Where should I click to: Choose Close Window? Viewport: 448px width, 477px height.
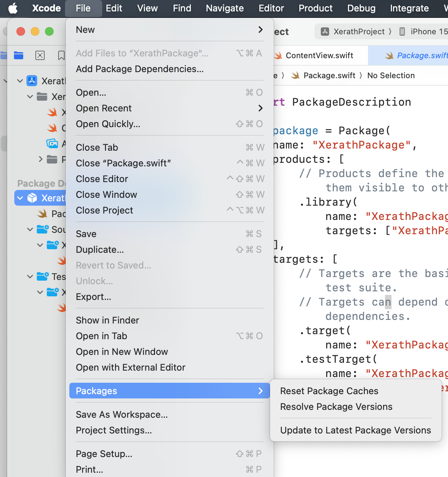170,195
